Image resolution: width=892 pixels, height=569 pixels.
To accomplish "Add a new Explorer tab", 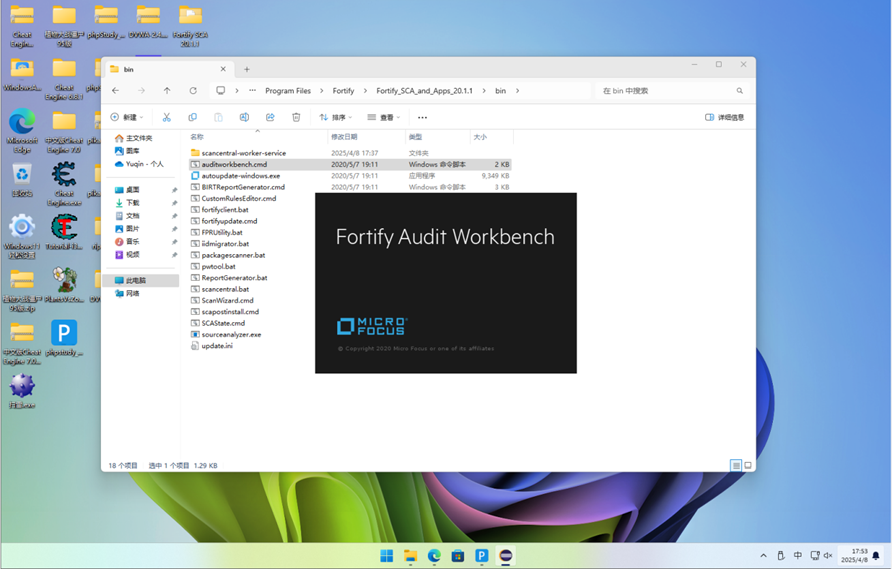I will pyautogui.click(x=246, y=69).
